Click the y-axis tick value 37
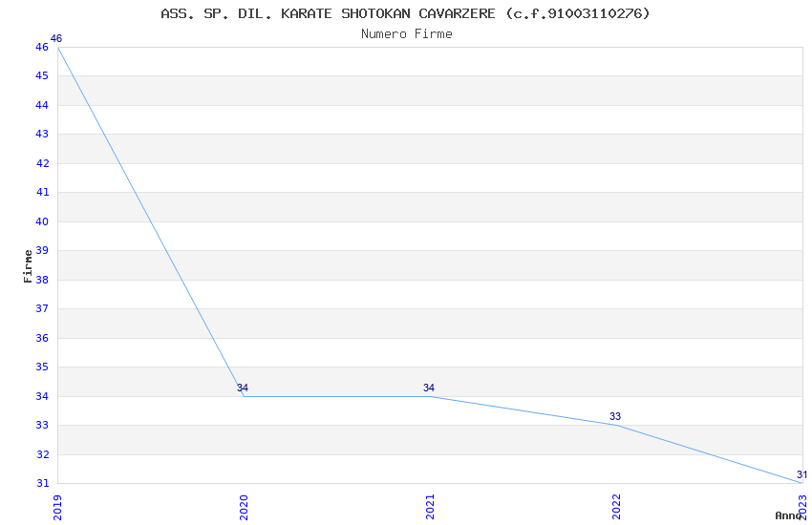This screenshot has height=525, width=812. [42, 308]
